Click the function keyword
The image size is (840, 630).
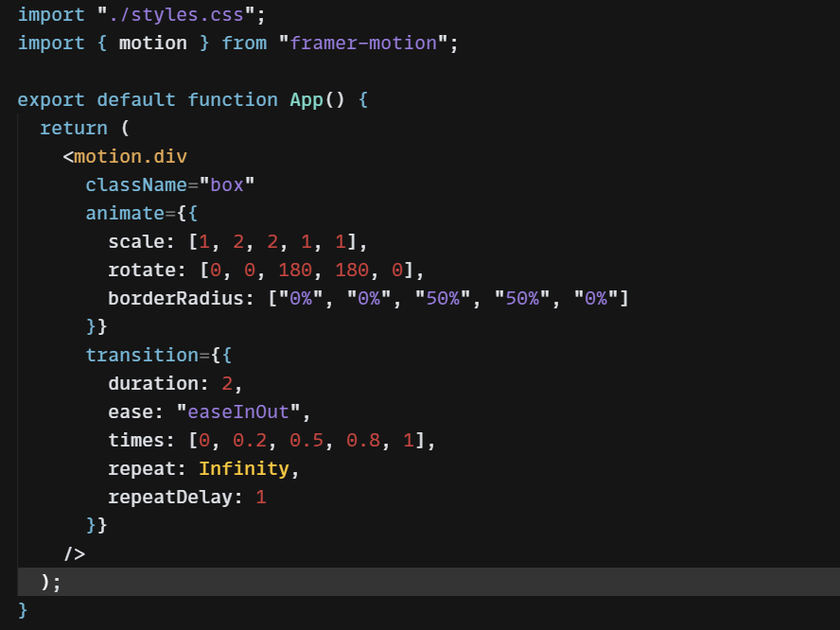coord(233,99)
